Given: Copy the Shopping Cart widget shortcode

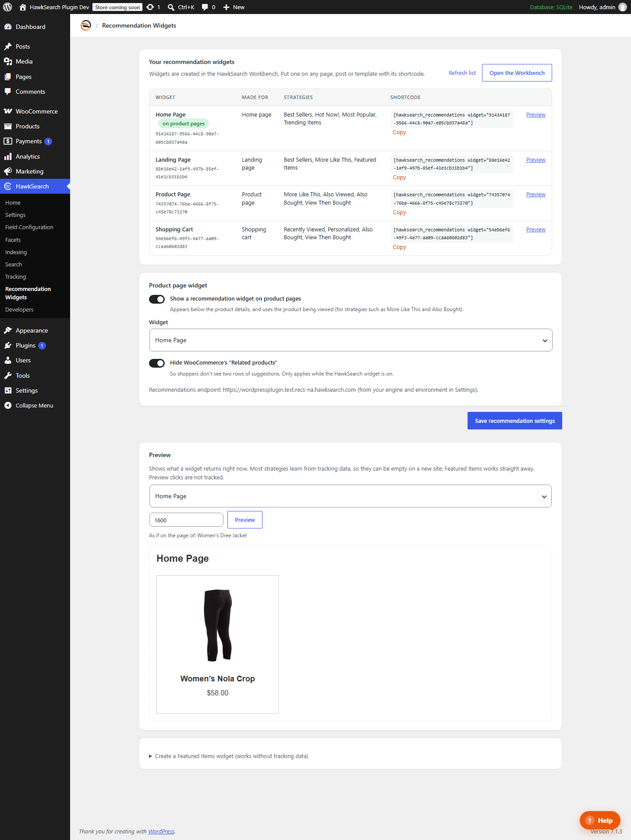Looking at the screenshot, I should click(x=399, y=247).
